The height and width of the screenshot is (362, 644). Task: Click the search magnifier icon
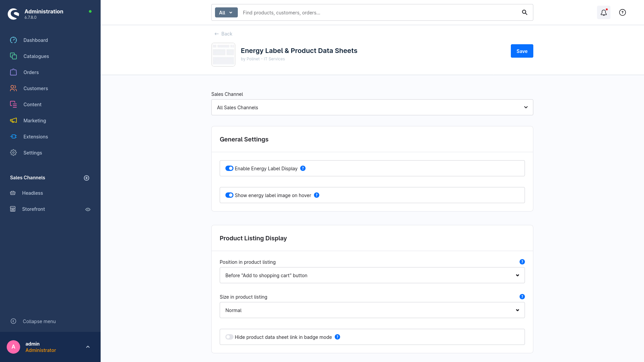click(x=525, y=13)
